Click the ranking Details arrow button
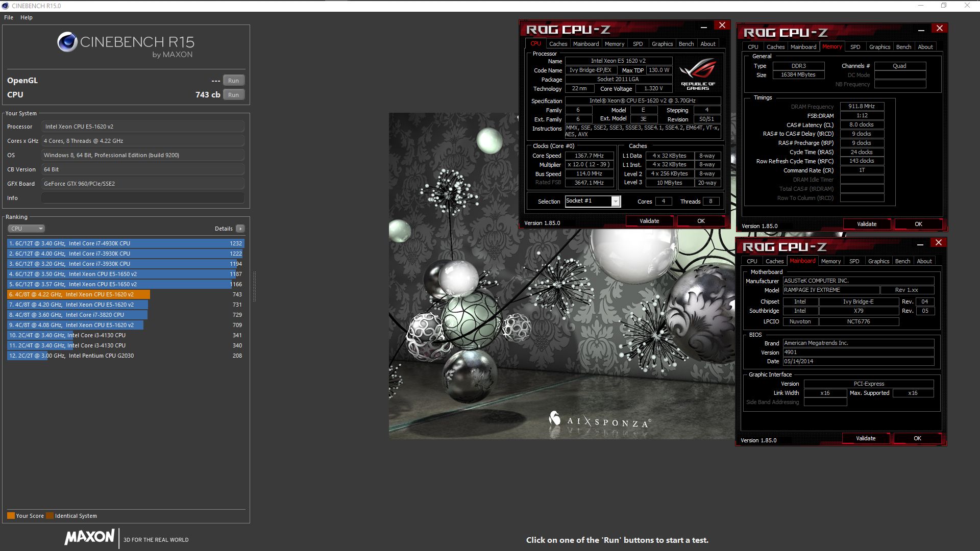 pos(240,229)
